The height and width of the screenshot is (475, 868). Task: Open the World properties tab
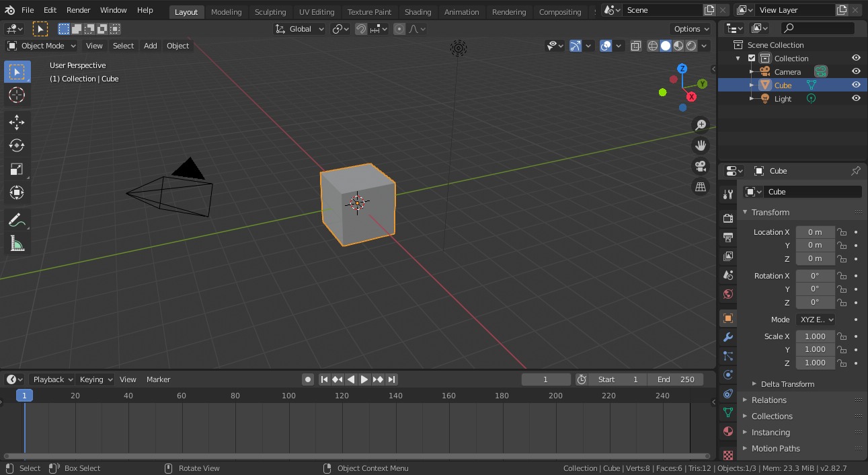point(727,294)
